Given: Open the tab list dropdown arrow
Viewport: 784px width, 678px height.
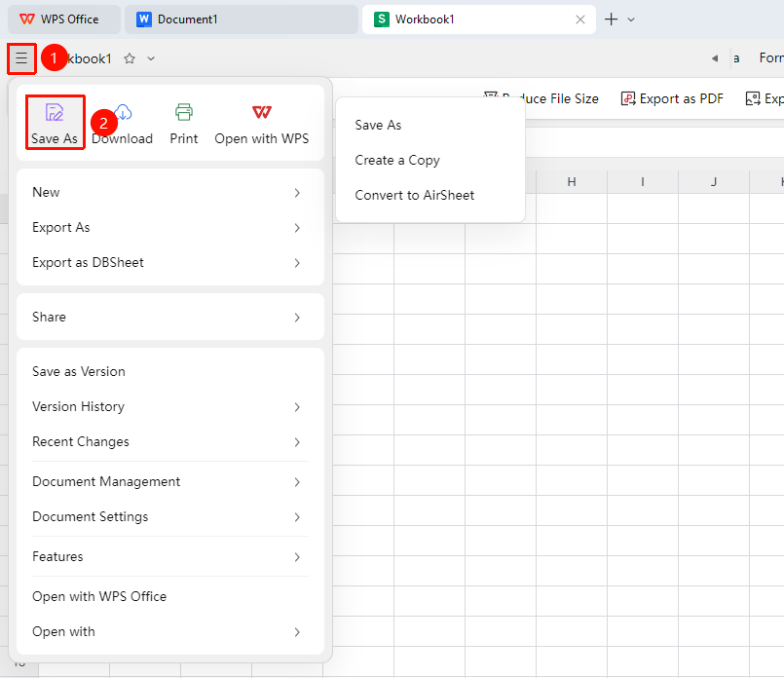Looking at the screenshot, I should click(x=631, y=19).
